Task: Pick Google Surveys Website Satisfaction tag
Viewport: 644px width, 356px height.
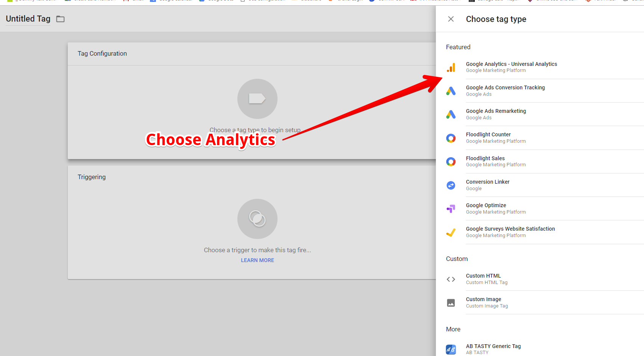Action: 540,232
